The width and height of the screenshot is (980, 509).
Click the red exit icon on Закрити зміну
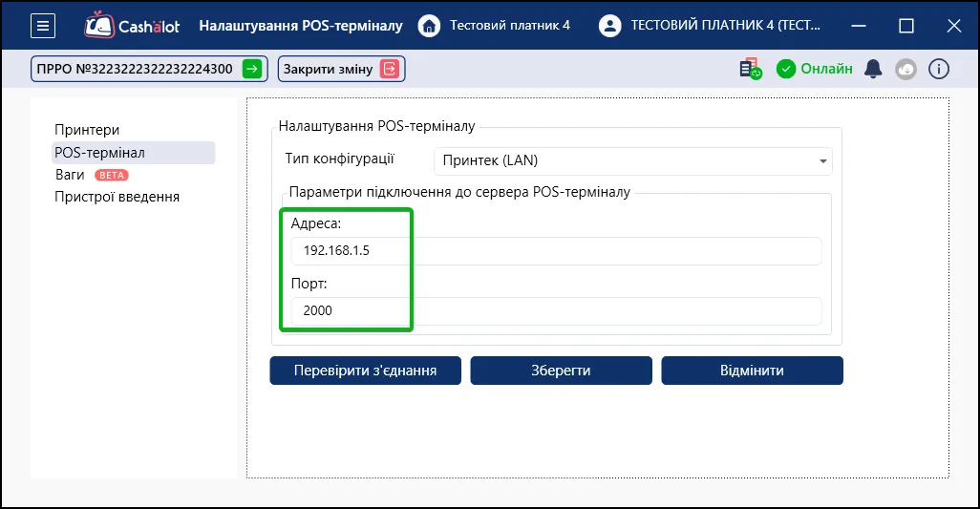coord(390,69)
